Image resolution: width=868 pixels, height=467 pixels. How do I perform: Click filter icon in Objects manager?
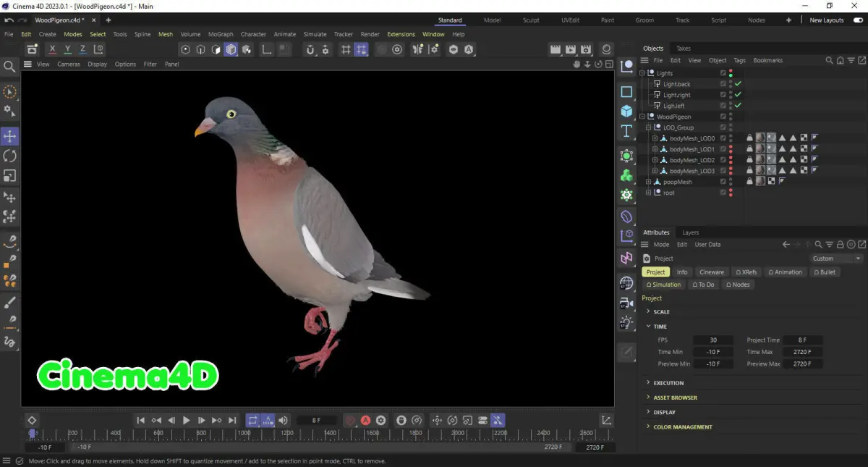click(849, 60)
